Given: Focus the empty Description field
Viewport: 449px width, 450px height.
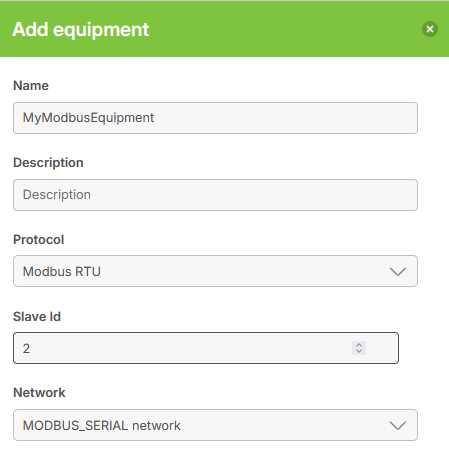Looking at the screenshot, I should coord(215,195).
